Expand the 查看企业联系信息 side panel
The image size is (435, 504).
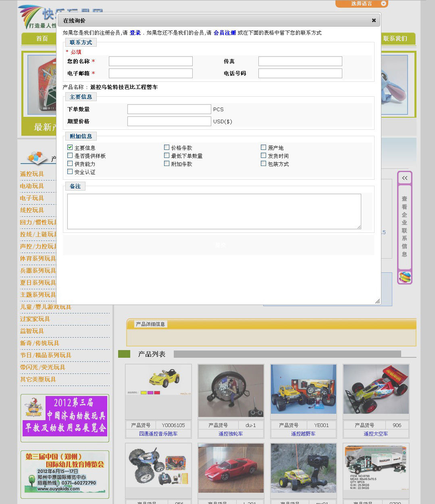(x=404, y=227)
